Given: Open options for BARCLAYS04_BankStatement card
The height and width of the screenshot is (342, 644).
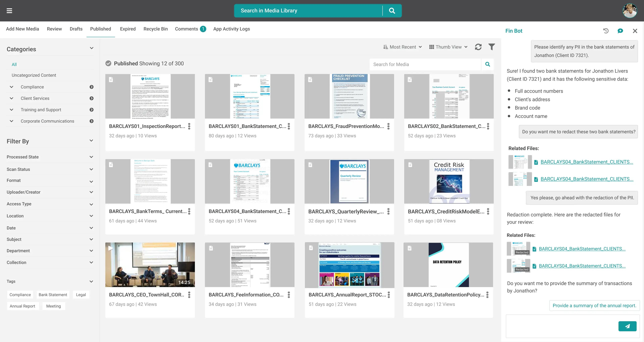Looking at the screenshot, I should tap(289, 211).
